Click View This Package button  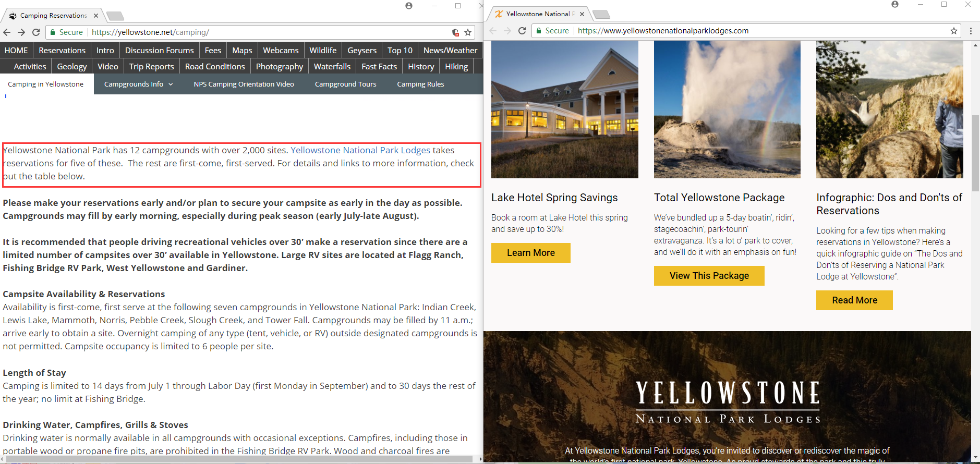tap(709, 276)
